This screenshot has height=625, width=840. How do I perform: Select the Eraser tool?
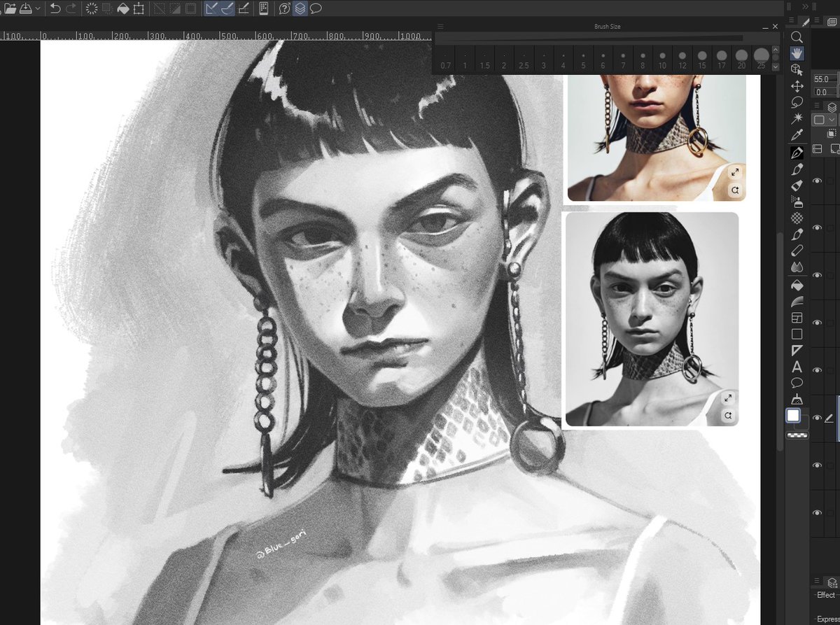(x=797, y=251)
